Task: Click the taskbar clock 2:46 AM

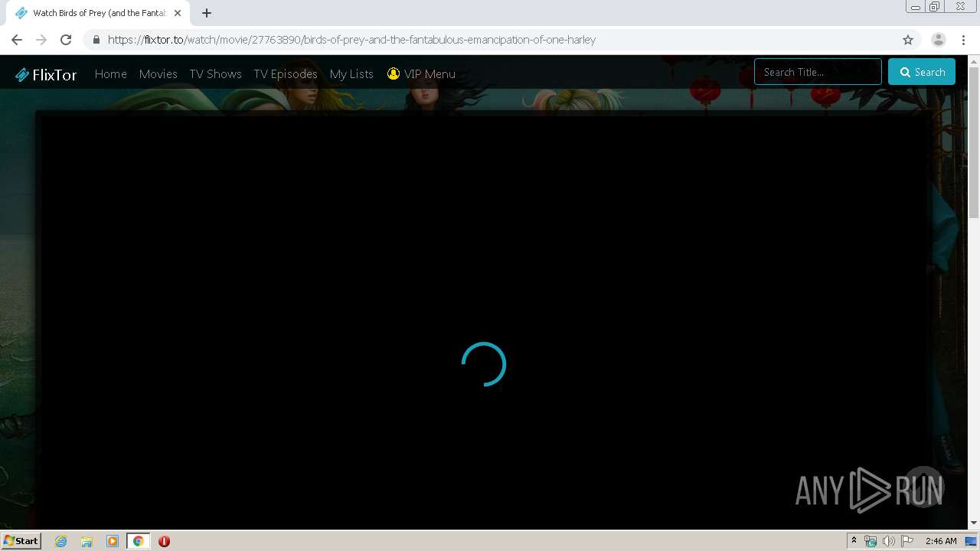Action: tap(941, 541)
